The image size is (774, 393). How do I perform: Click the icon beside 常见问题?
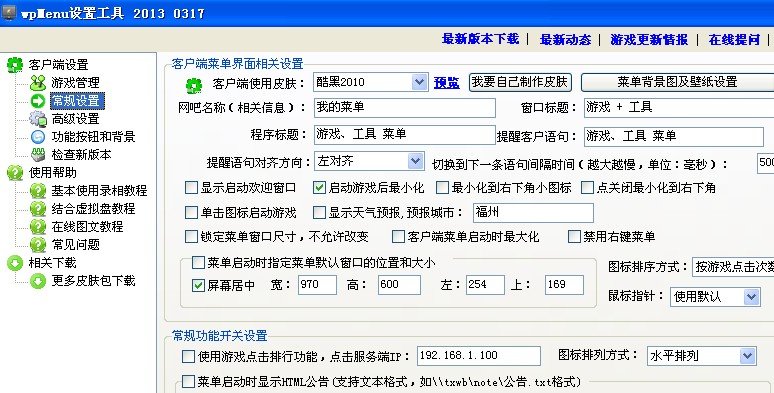(38, 244)
